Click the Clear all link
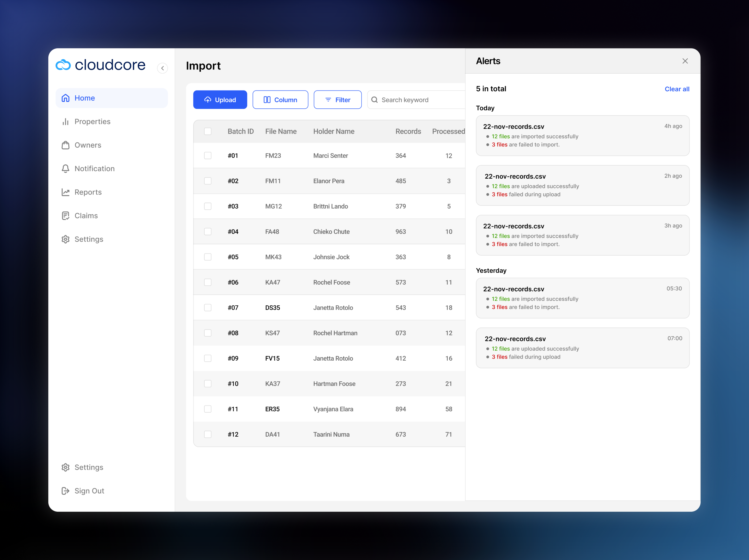749x560 pixels. (677, 89)
